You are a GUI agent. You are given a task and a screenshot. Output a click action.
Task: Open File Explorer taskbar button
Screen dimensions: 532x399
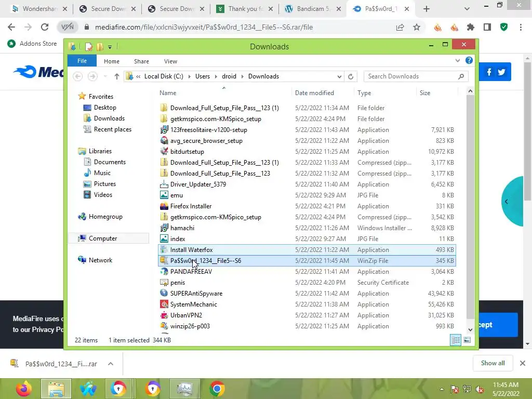click(x=56, y=389)
